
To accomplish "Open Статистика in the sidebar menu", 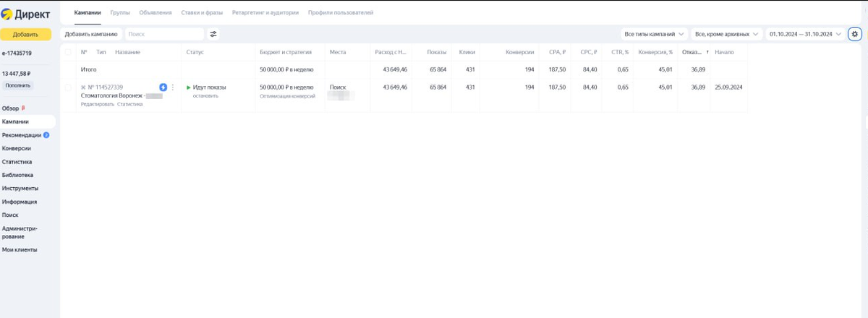I will (17, 162).
